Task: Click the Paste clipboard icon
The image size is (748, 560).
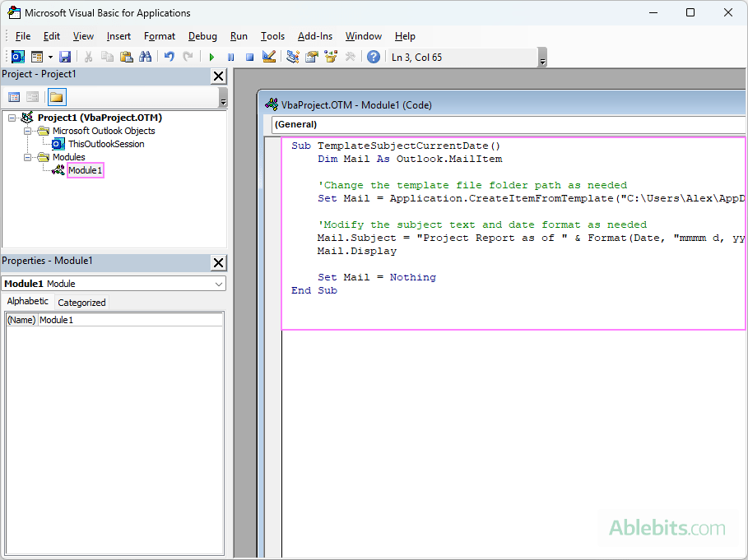Action: coord(127,58)
